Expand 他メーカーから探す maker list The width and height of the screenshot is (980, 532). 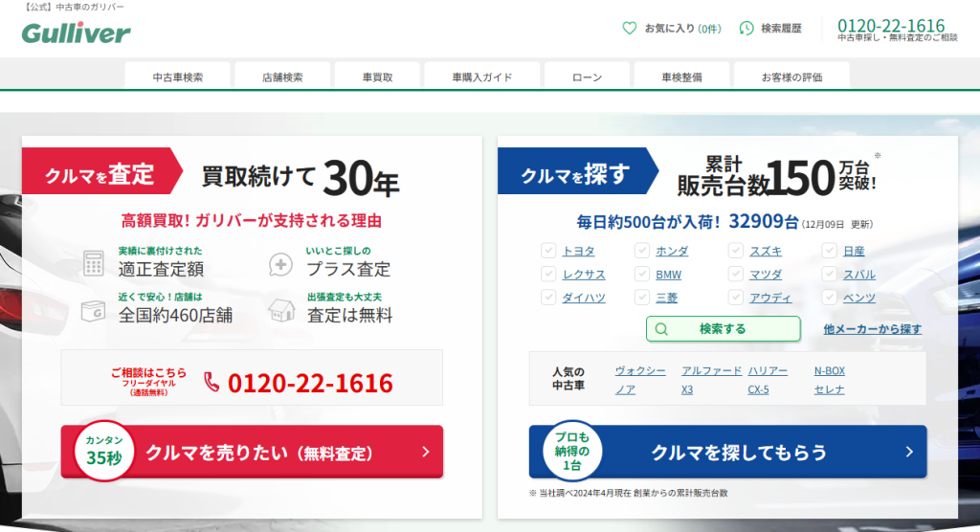(872, 329)
